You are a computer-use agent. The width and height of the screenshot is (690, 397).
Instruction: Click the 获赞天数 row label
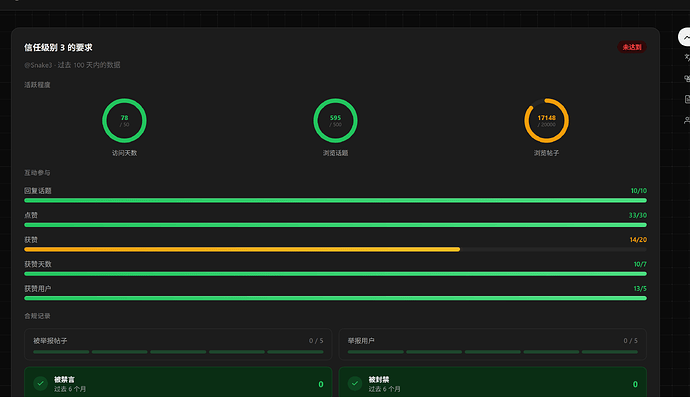38,264
